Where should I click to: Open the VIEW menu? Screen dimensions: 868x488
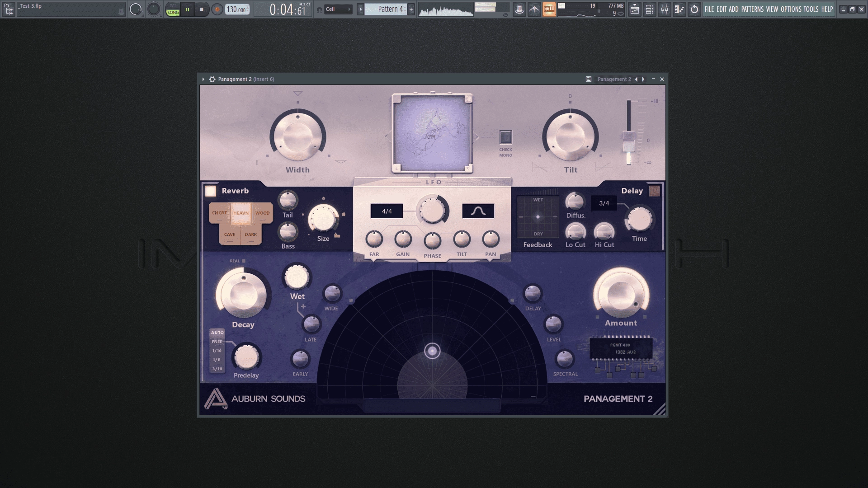772,9
